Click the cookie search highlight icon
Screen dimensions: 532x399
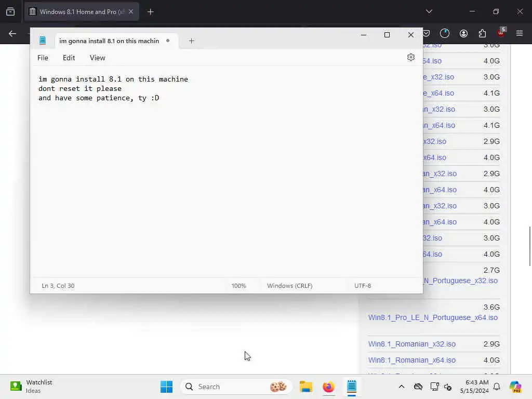pyautogui.click(x=278, y=387)
